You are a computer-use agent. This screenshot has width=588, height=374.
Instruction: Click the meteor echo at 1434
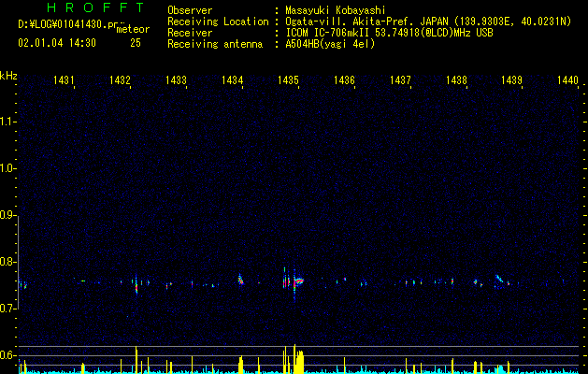pyautogui.click(x=240, y=280)
